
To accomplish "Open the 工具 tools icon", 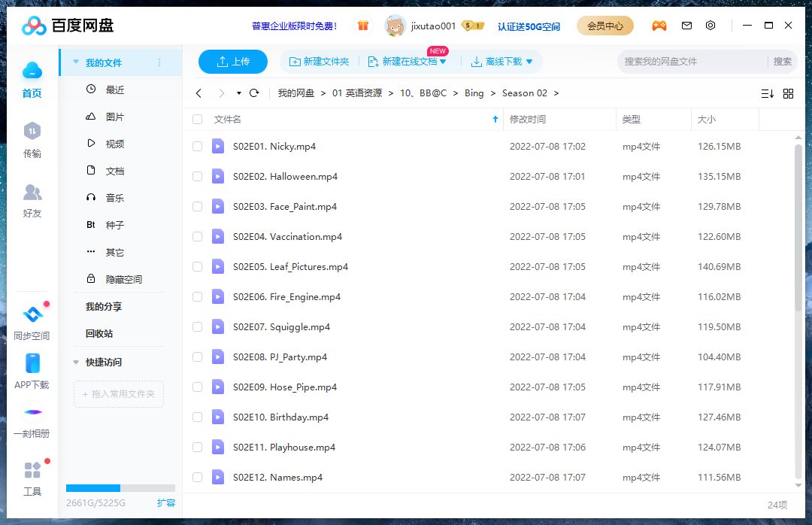I will coord(32,470).
